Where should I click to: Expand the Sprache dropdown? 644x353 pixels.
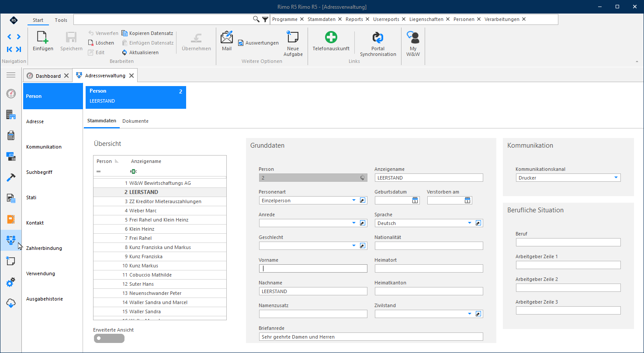470,223
